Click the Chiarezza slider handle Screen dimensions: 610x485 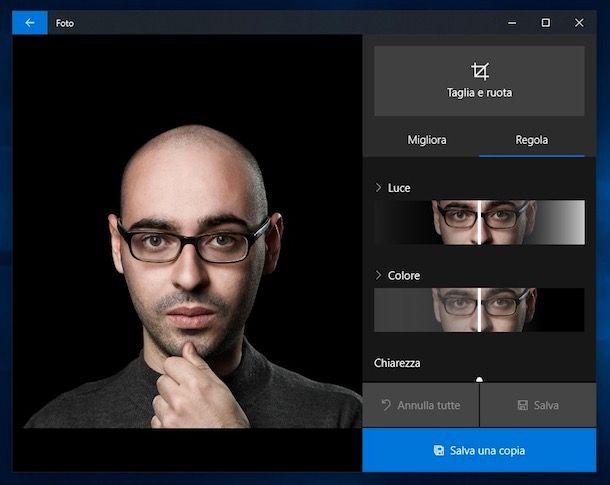click(479, 379)
